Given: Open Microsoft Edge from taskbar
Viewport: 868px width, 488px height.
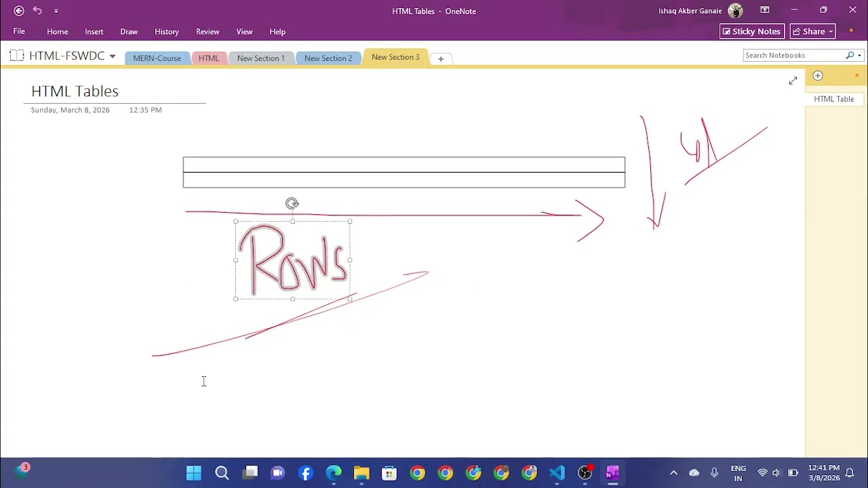Looking at the screenshot, I should pos(334,473).
